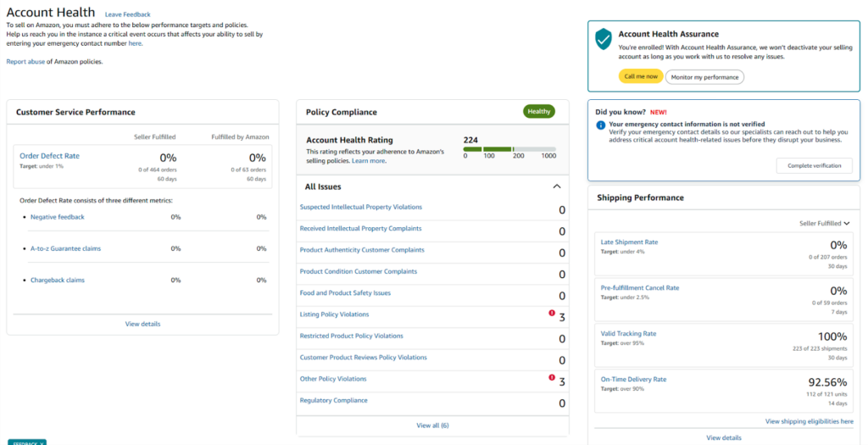868x445 pixels.
Task: Open Product Condition Customer Complaints
Action: pyautogui.click(x=359, y=271)
